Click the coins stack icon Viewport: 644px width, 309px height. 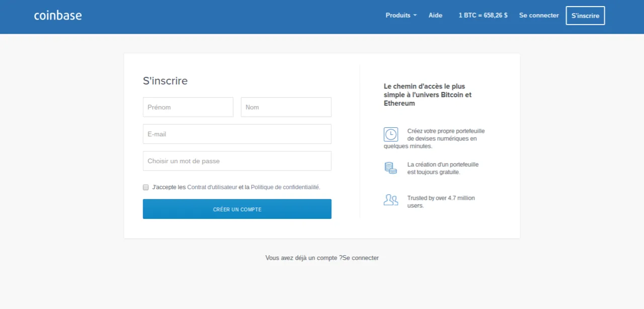point(391,168)
